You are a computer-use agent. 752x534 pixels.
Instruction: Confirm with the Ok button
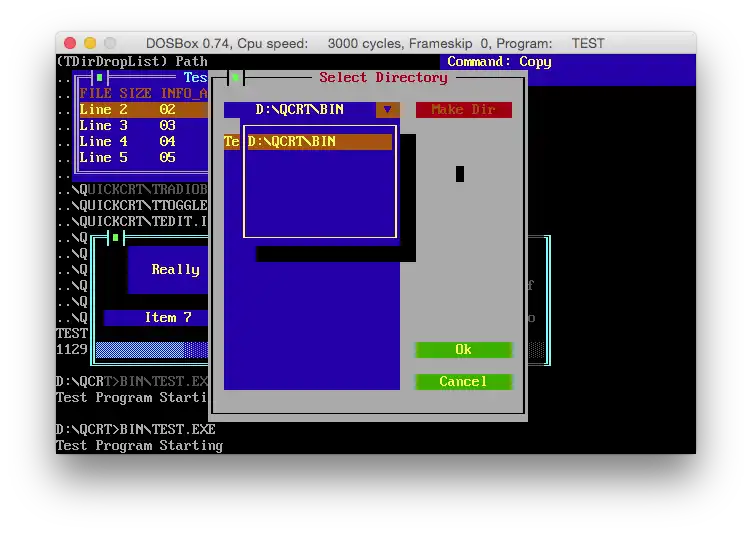point(464,349)
